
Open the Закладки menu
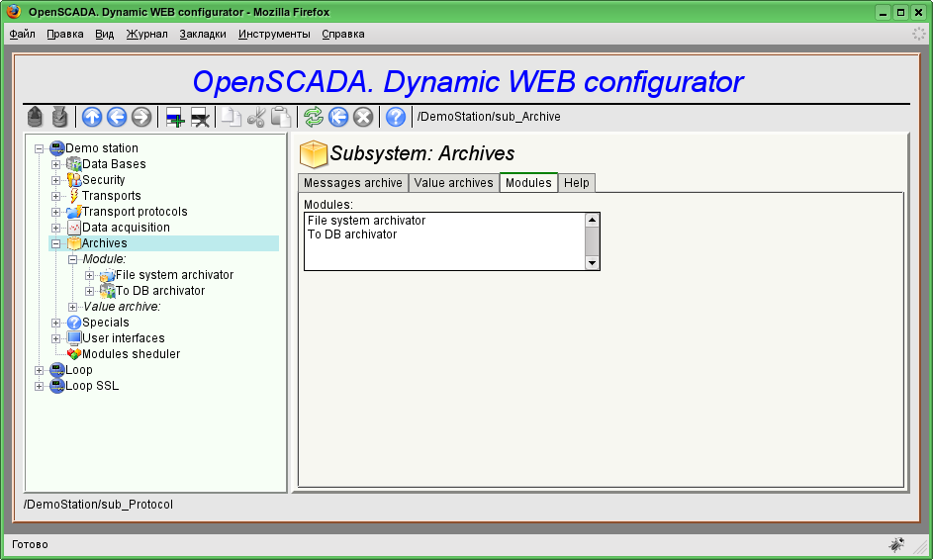tap(203, 34)
